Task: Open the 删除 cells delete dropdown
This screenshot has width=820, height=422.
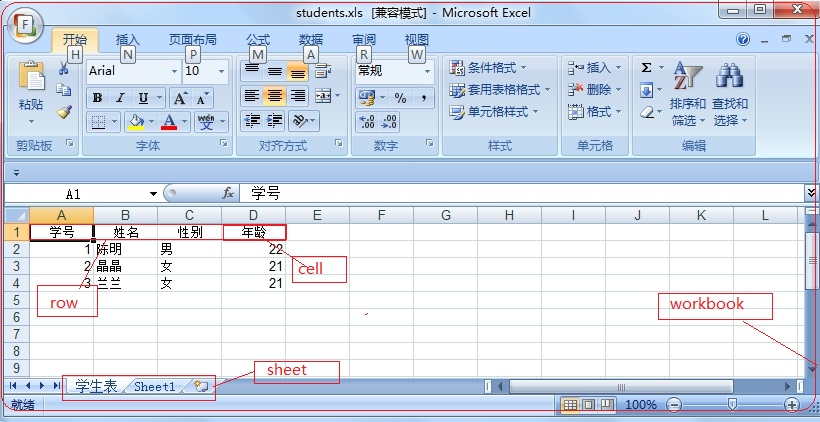Action: point(595,89)
